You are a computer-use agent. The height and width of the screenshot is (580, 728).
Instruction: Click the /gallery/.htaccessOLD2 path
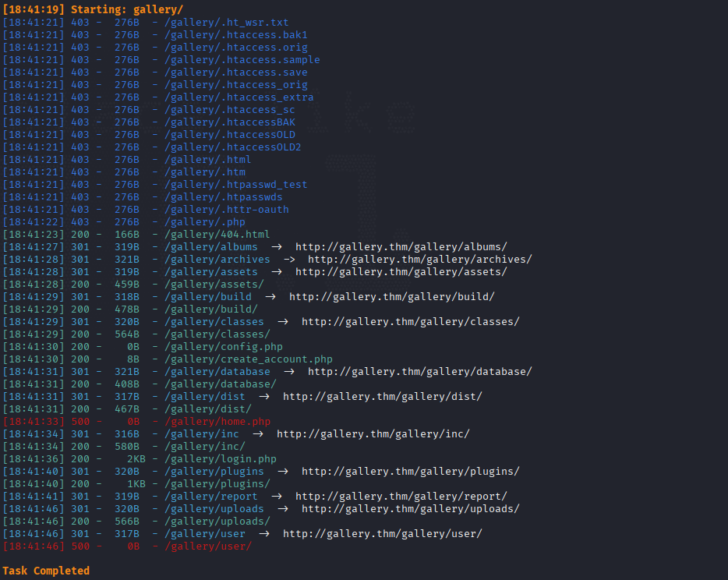pos(232,147)
